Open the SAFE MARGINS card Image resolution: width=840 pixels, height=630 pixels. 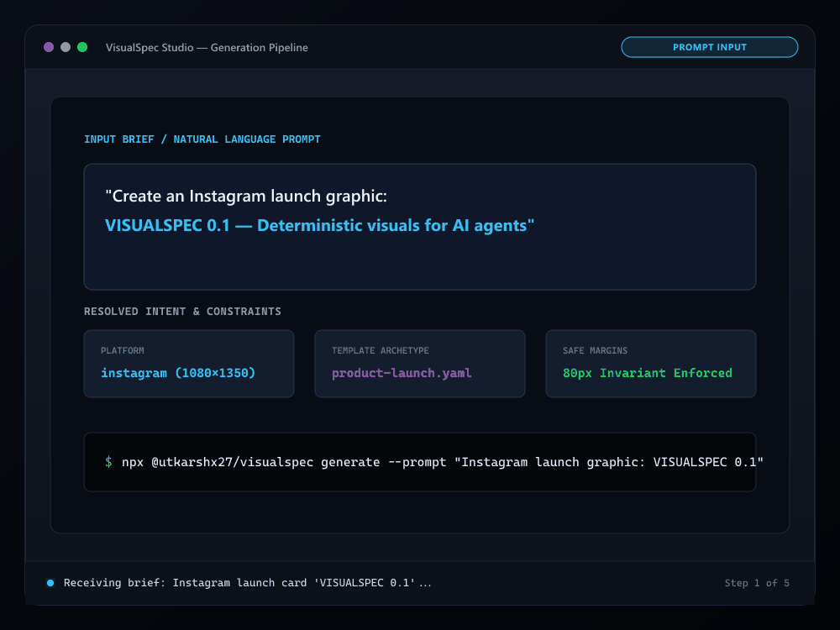[651, 364]
